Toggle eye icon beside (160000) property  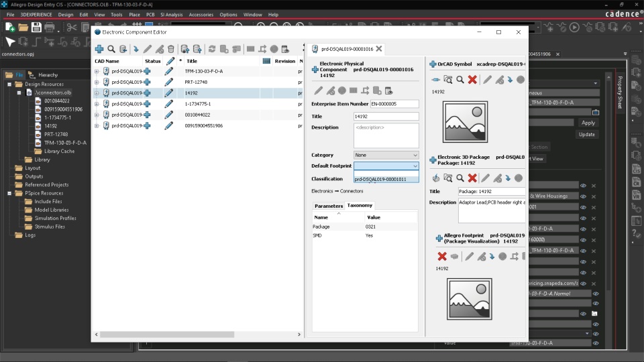[x=583, y=240]
